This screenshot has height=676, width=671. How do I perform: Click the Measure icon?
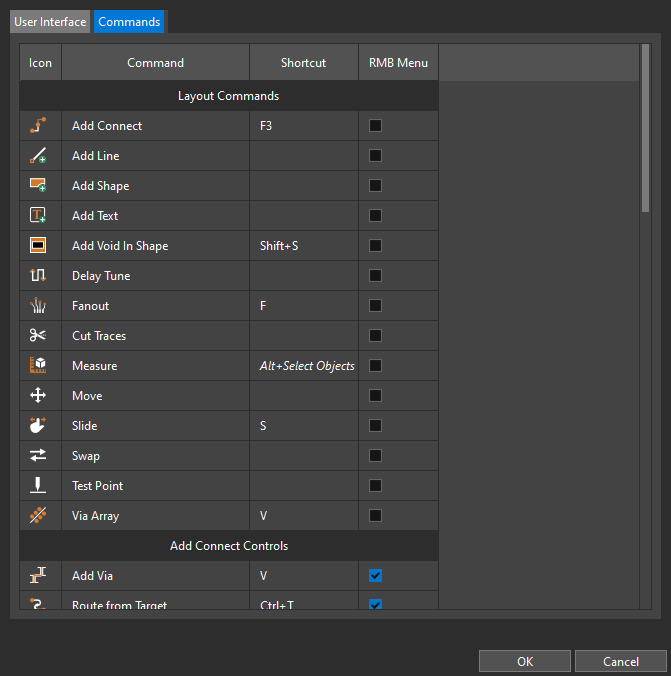(38, 366)
